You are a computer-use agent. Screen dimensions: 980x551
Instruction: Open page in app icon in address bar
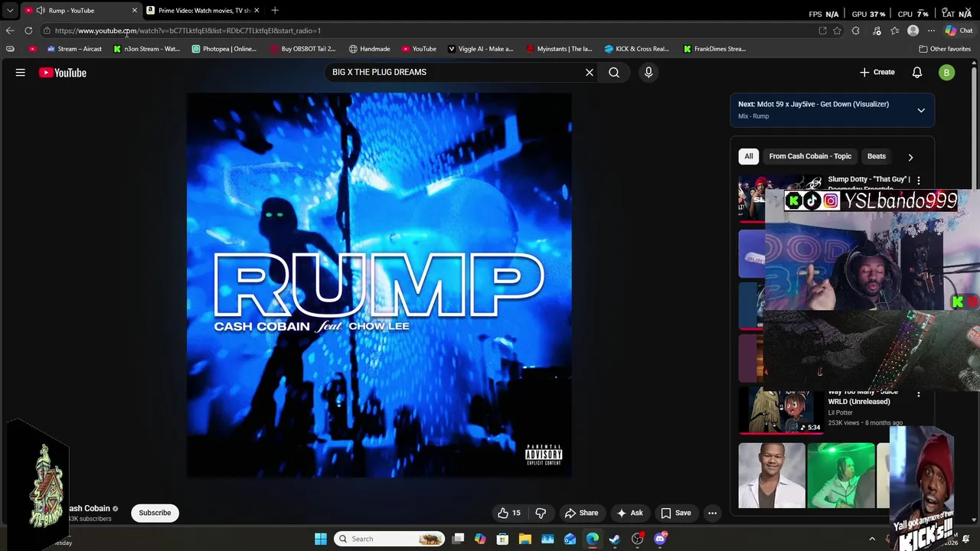click(x=822, y=31)
